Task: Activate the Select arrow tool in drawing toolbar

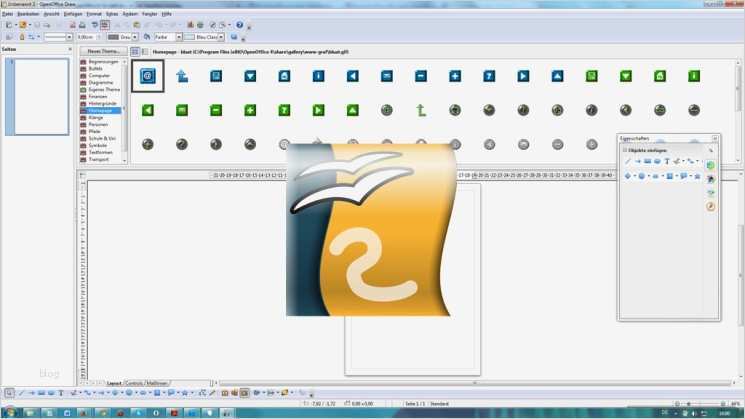Action: [9, 393]
